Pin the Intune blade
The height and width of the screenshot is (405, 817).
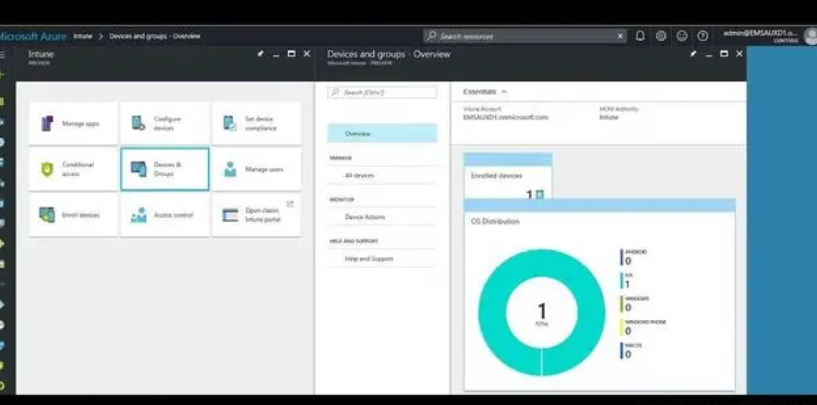(261, 54)
